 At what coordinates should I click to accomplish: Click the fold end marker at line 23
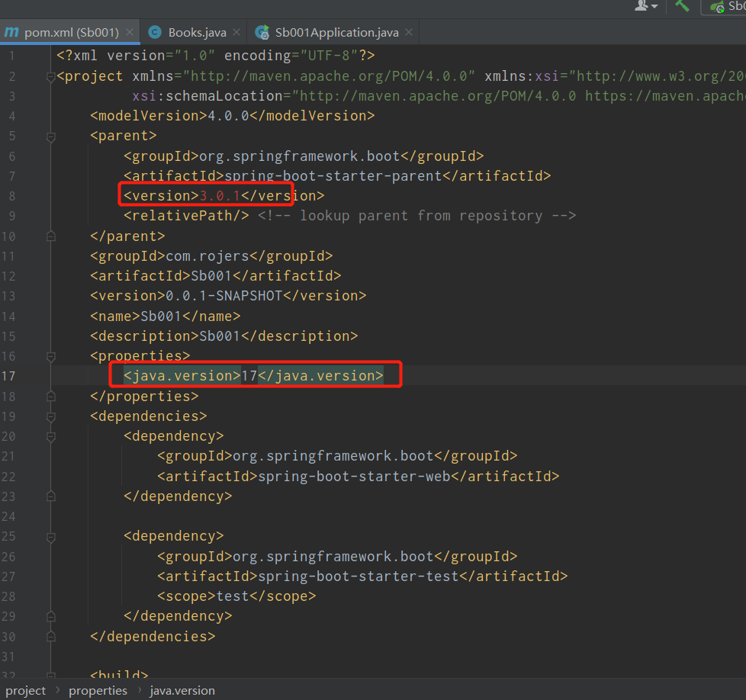tap(51, 496)
